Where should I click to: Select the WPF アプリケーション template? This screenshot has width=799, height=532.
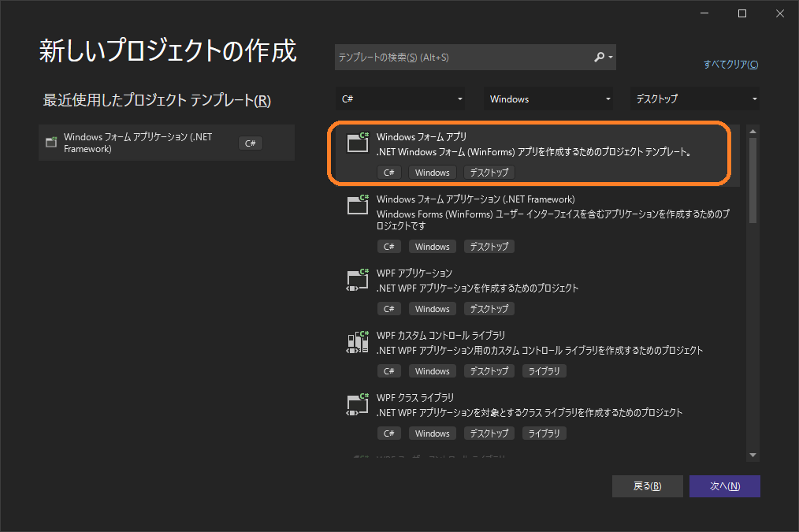[537, 291]
